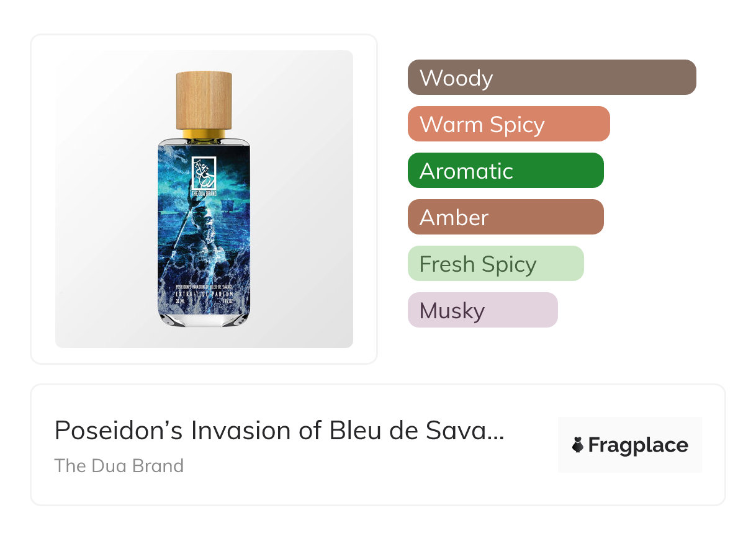Open The Dua Brand subtitle link
The height and width of the screenshot is (536, 756).
[x=119, y=466]
